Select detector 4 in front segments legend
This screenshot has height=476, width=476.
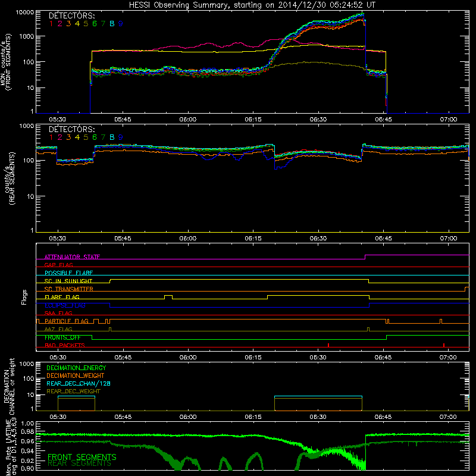tap(77, 23)
